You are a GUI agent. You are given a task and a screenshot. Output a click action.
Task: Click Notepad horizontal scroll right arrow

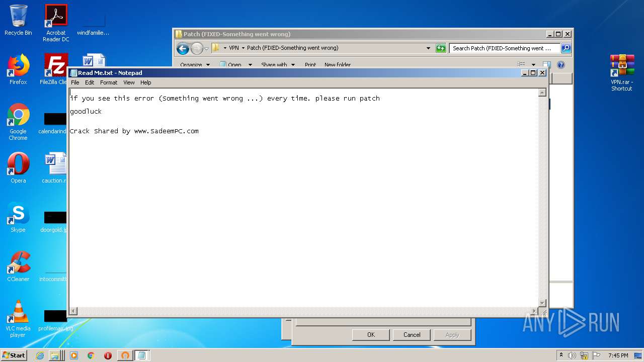point(534,311)
